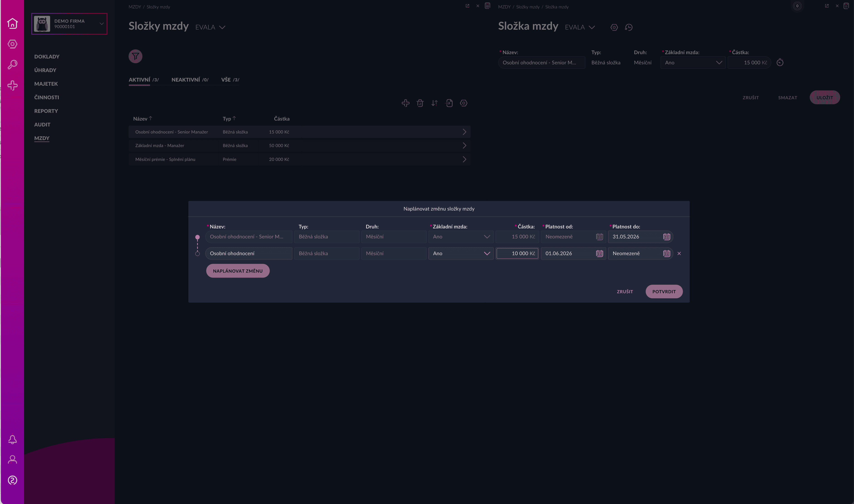Open REPORTY menu item
This screenshot has height=504, width=854.
46,111
